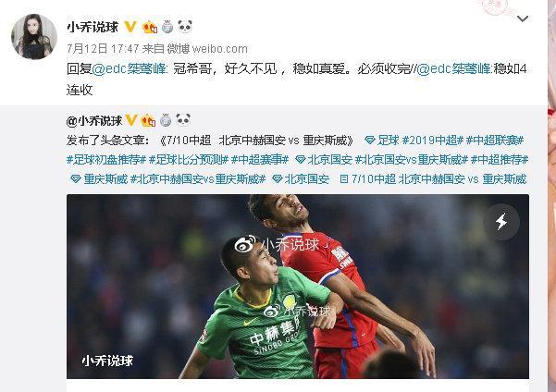The height and width of the screenshot is (392, 556).
Task: Click the 7月12日 17:47 timestamp link
Action: point(103,49)
